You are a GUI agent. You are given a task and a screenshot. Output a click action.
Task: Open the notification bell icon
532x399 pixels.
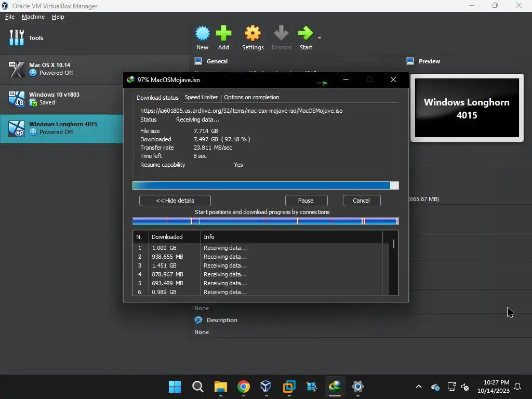[x=517, y=387]
